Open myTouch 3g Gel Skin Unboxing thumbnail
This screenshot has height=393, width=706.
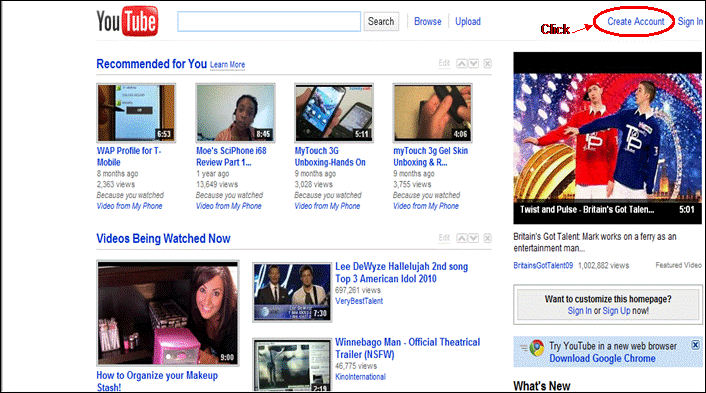coord(432,113)
